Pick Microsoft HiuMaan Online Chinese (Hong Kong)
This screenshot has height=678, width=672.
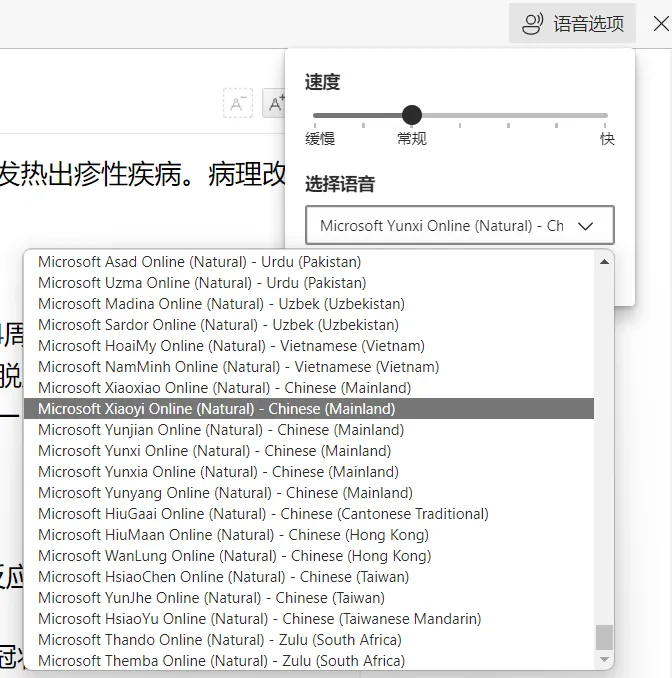309,534
